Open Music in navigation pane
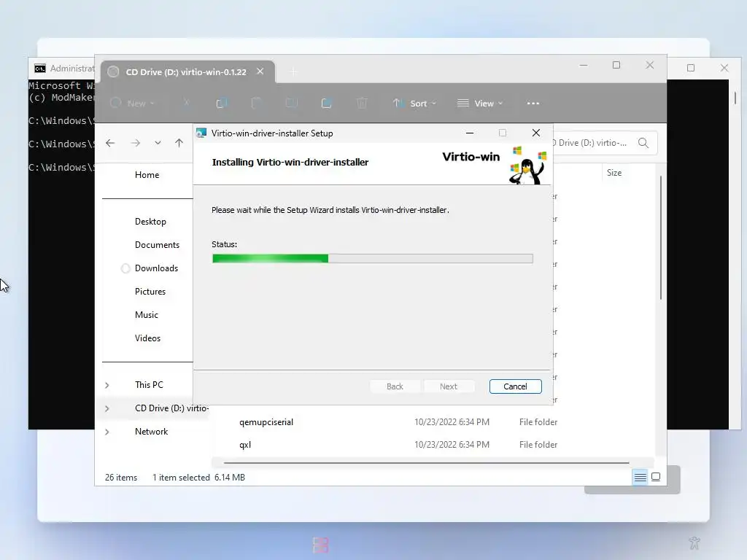Image resolution: width=747 pixels, height=560 pixels. pos(146,315)
